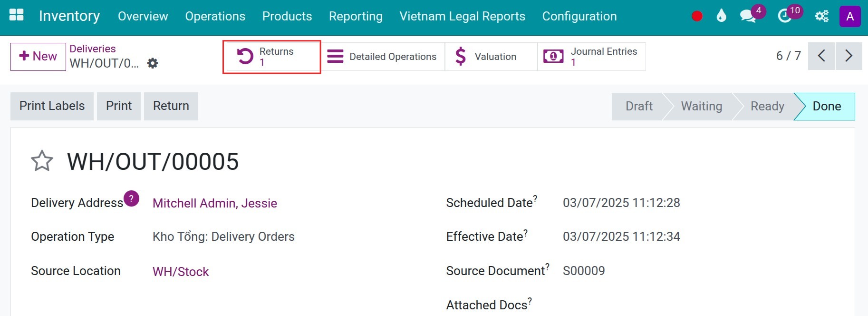This screenshot has height=316, width=868.
Task: Select the Waiting status stage
Action: pyautogui.click(x=702, y=106)
